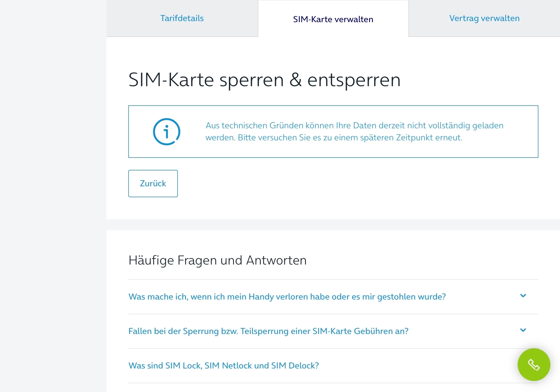Tap the green phone call button
Image resolution: width=560 pixels, height=392 pixels.
pyautogui.click(x=533, y=364)
